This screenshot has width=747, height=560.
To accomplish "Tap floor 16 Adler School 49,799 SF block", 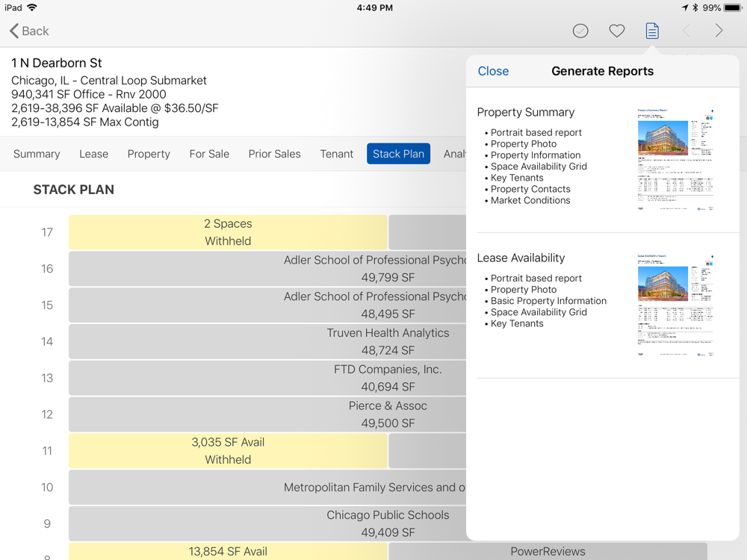I will pos(267,269).
